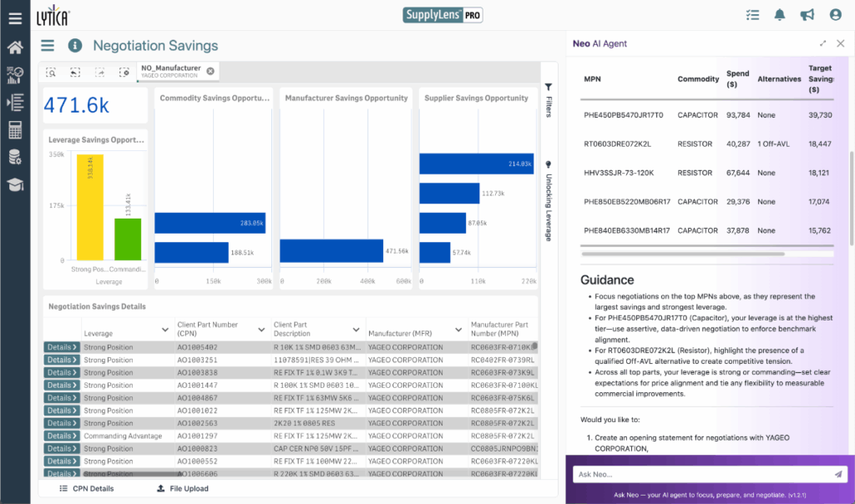The image size is (855, 504).
Task: Open the megaphone announcements icon
Action: pos(807,15)
